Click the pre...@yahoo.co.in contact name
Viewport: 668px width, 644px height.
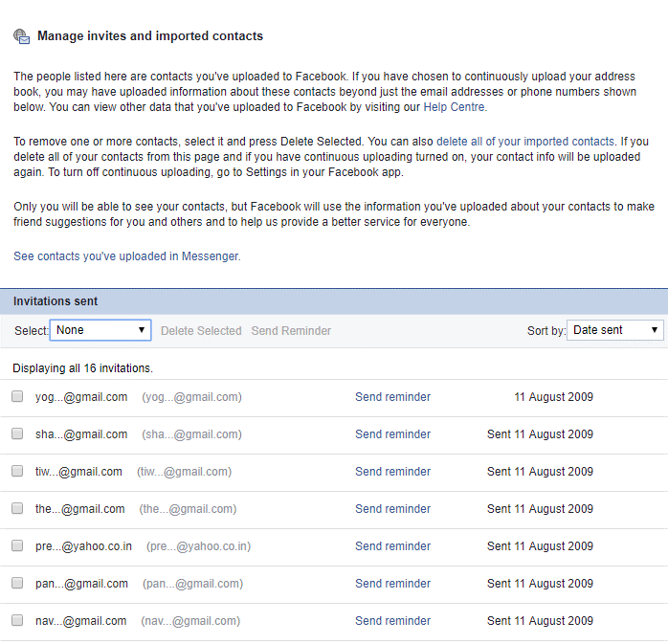[x=83, y=546]
